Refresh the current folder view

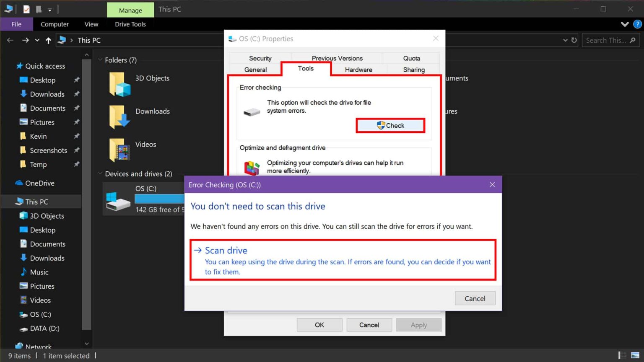pyautogui.click(x=574, y=40)
